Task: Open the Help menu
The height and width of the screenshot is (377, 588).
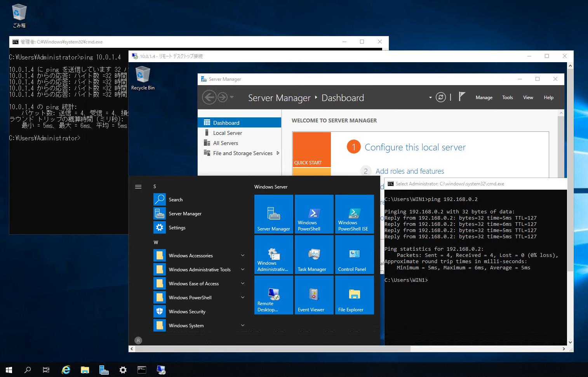Action: coord(548,98)
